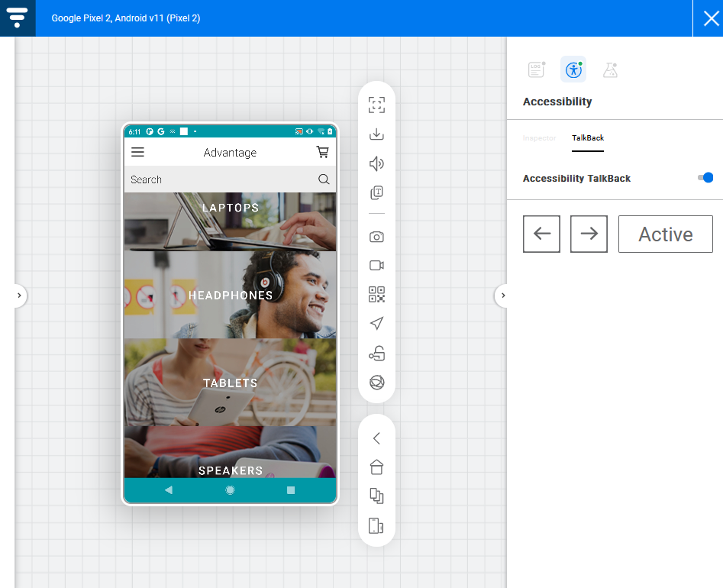The width and height of the screenshot is (723, 588).
Task: Open the QR code scanner tool
Action: pyautogui.click(x=376, y=295)
